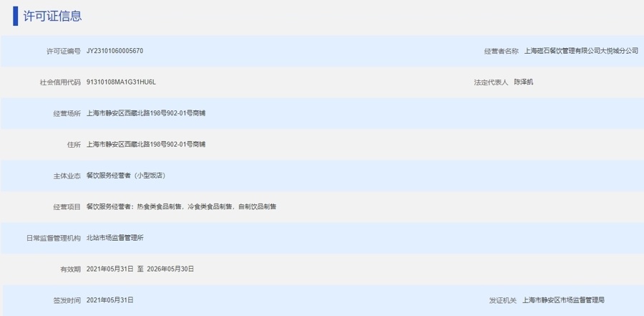Click the start date in the 有效期 row
Image resolution: width=644 pixels, height=316 pixels.
click(x=109, y=269)
